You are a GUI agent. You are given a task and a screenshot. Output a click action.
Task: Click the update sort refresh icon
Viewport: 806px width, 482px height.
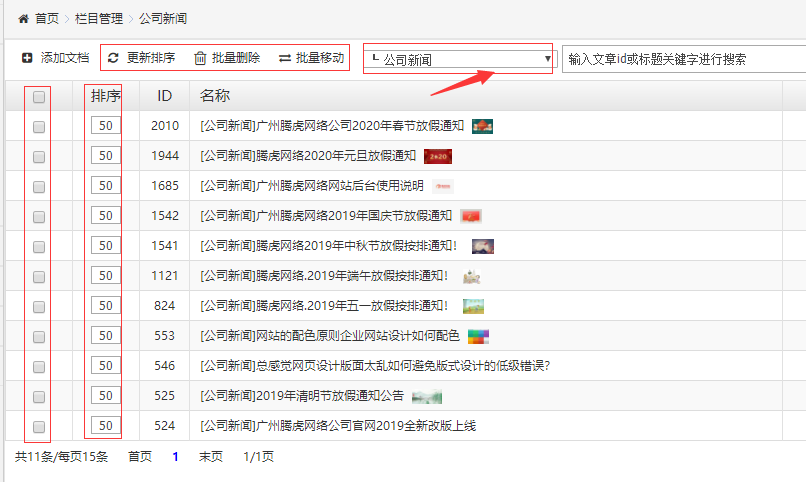click(113, 59)
